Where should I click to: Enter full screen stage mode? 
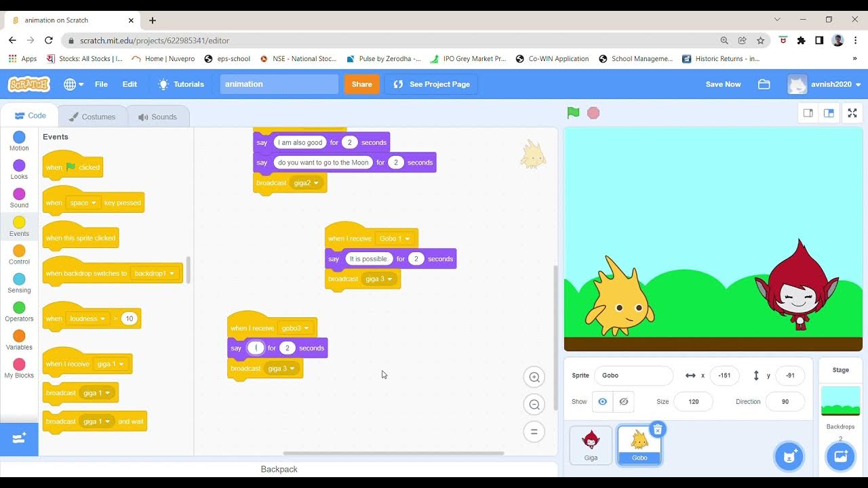pos(852,113)
